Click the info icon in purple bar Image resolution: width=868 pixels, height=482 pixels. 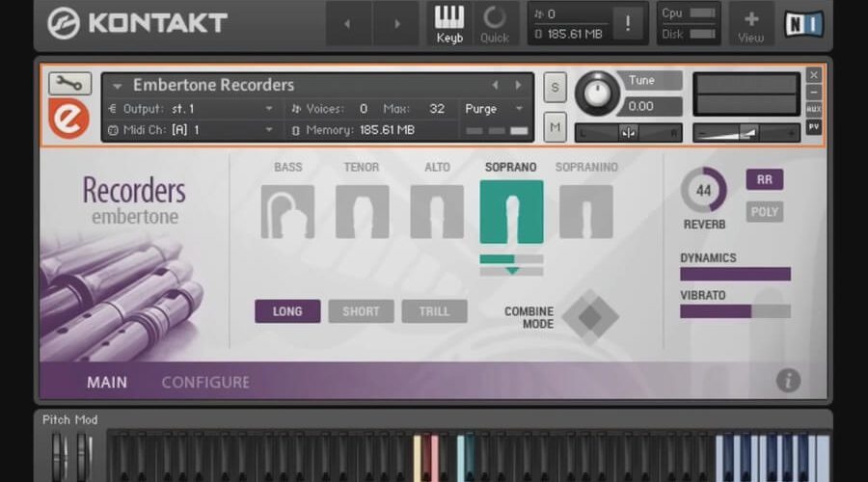pos(788,381)
